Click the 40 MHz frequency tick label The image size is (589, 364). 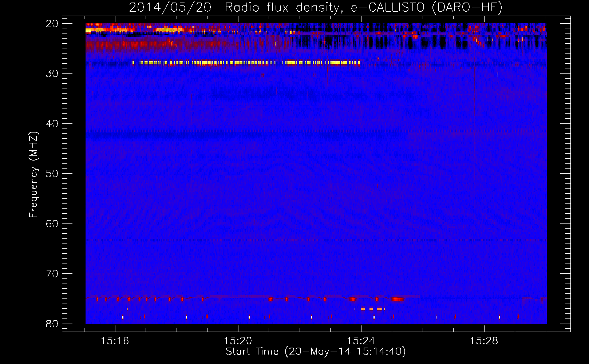52,124
